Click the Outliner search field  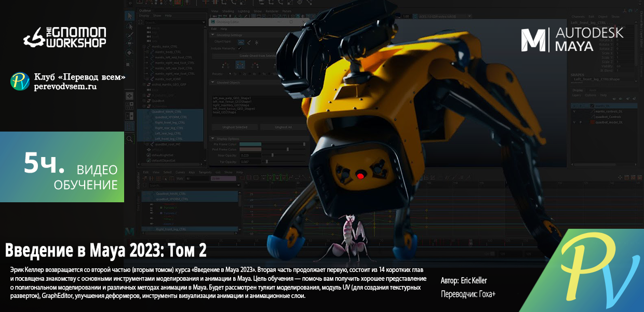coord(174,22)
